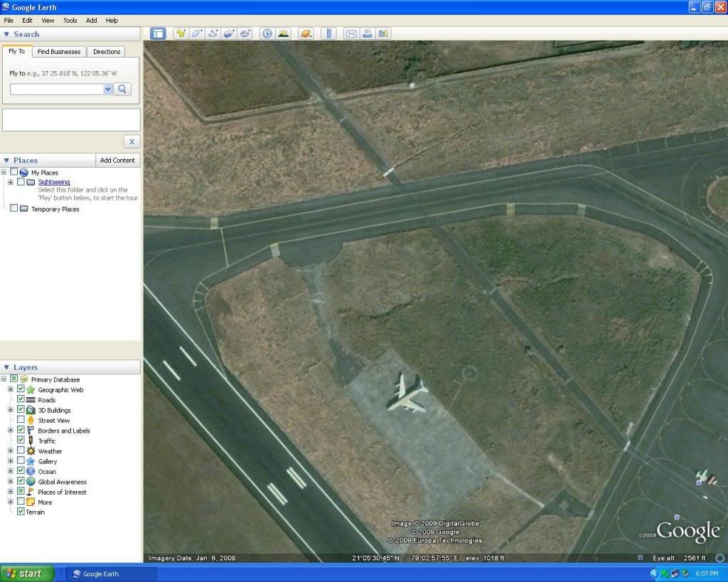The image size is (728, 582).
Task: Click the planet switcher Saturn icon
Action: [x=306, y=33]
